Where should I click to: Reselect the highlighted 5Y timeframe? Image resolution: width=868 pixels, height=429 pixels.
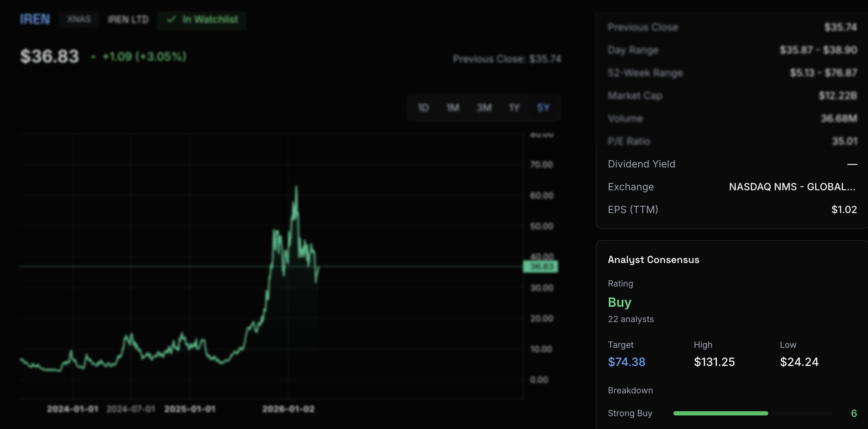(543, 108)
